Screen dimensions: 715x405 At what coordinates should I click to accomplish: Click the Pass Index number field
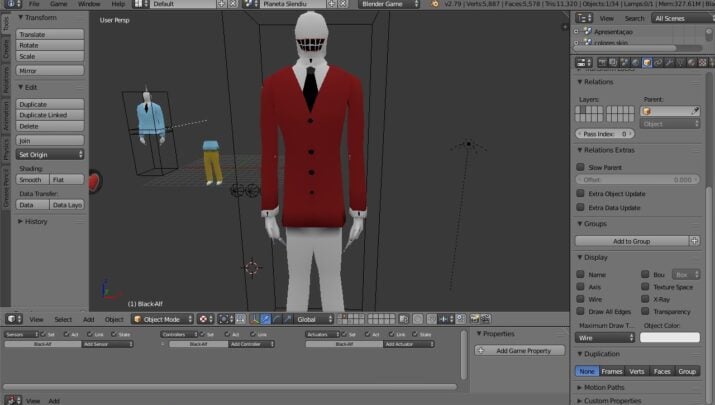(605, 133)
